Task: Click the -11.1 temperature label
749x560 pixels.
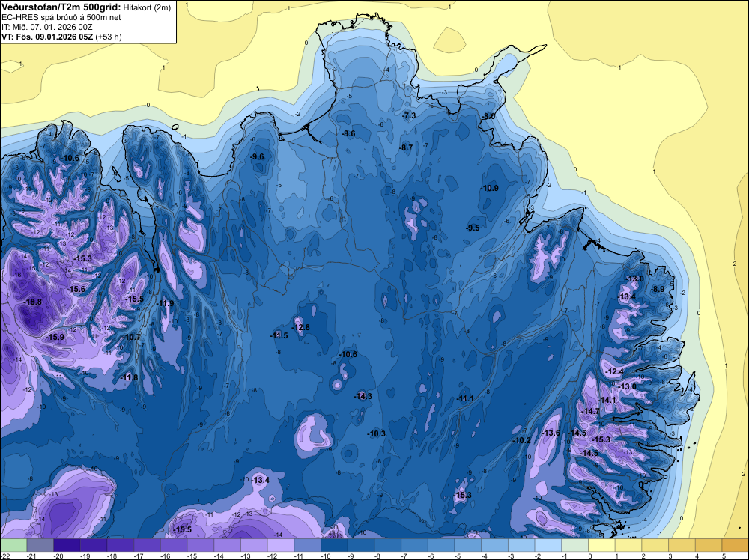Action: click(x=465, y=398)
